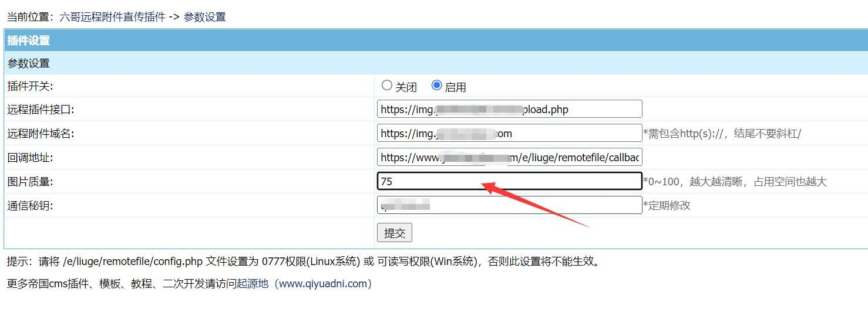868x309 pixels.
Task: Click the 通信秘钥 label
Action: (31, 206)
